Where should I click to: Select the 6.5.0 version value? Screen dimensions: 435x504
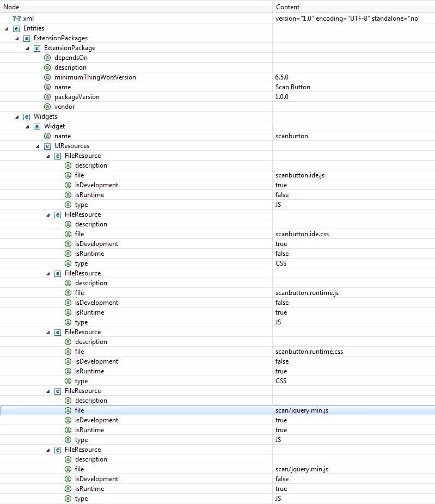point(281,77)
